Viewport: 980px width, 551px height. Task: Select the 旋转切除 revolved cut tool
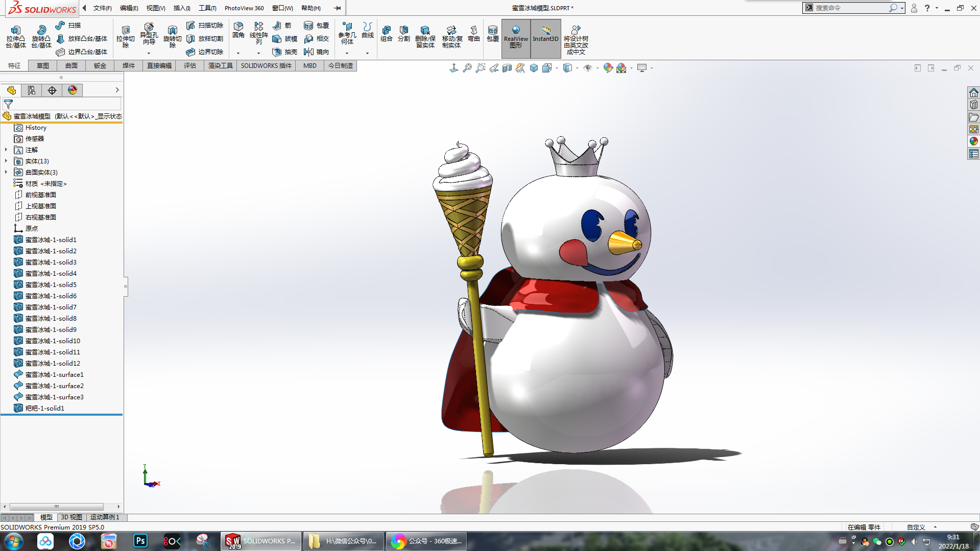pos(173,37)
